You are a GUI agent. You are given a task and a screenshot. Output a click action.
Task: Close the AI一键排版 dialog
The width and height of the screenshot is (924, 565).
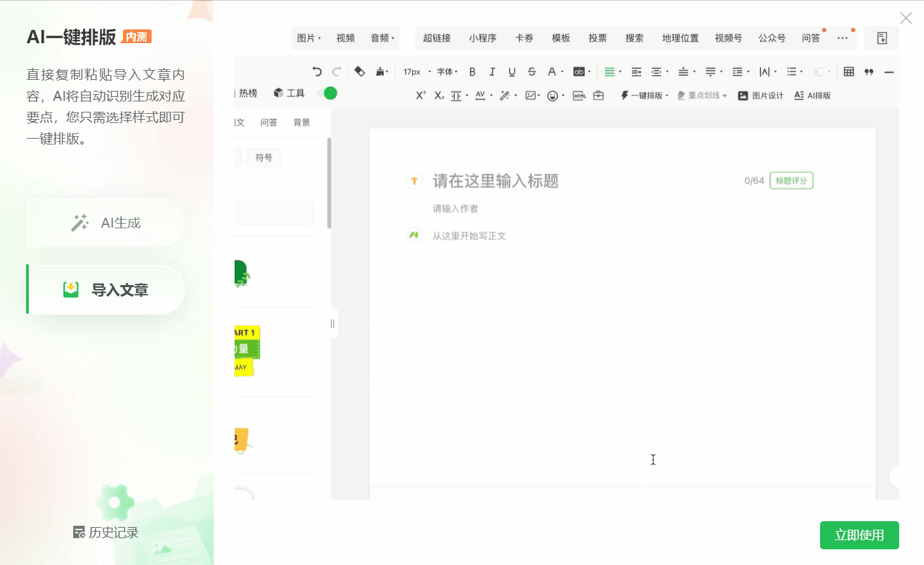[906, 18]
